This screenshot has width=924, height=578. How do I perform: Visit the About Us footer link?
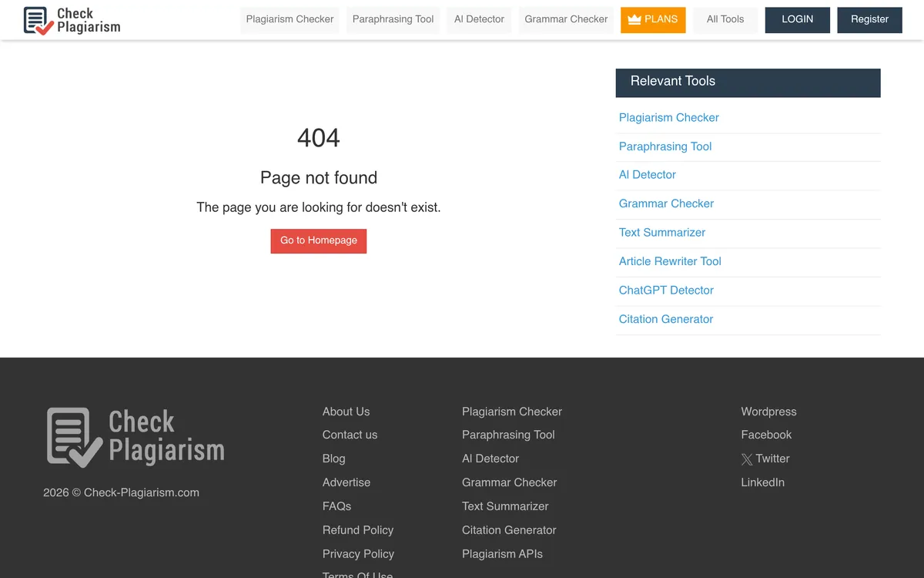click(x=346, y=412)
